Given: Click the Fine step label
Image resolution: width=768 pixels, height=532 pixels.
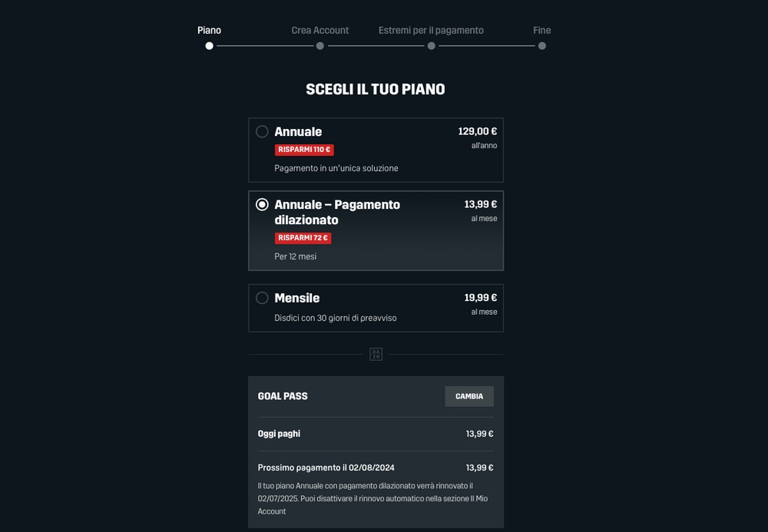Looking at the screenshot, I should point(542,31).
